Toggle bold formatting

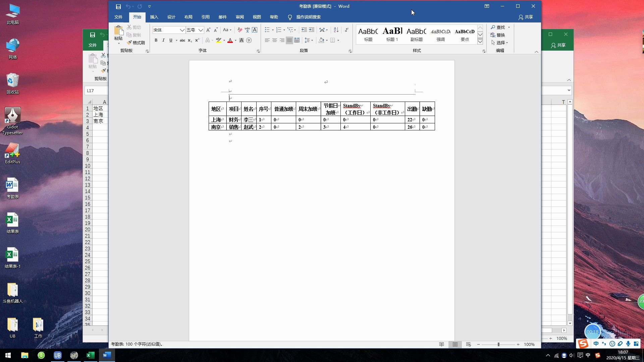pyautogui.click(x=156, y=40)
